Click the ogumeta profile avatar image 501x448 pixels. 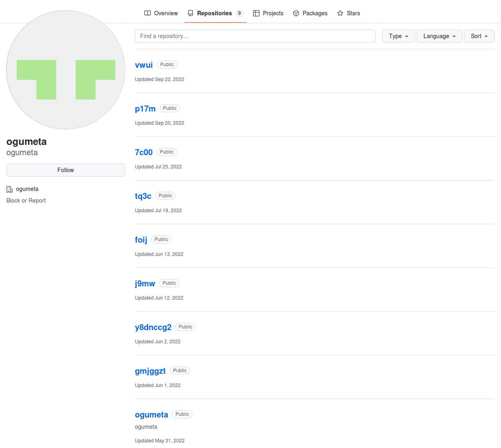[66, 70]
